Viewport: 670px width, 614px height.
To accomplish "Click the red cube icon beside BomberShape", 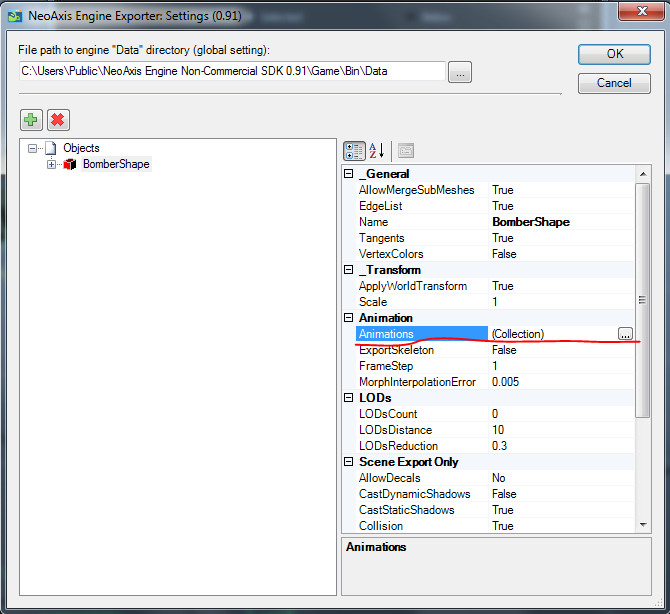I will pyautogui.click(x=70, y=164).
